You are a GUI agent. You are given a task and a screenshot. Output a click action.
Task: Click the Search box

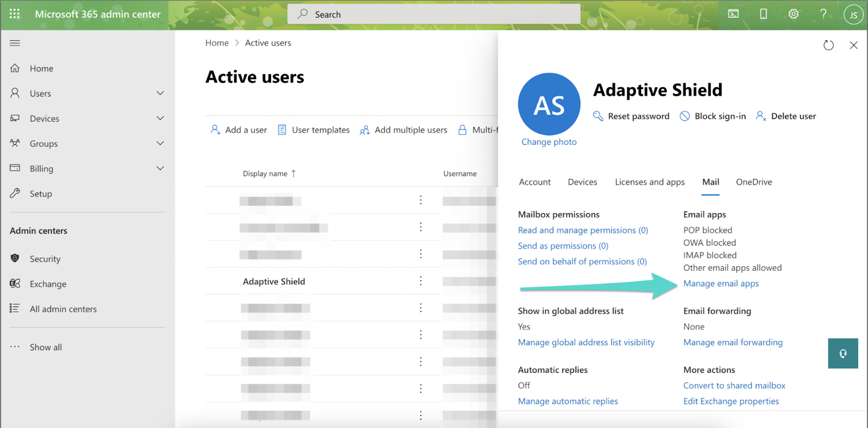434,14
